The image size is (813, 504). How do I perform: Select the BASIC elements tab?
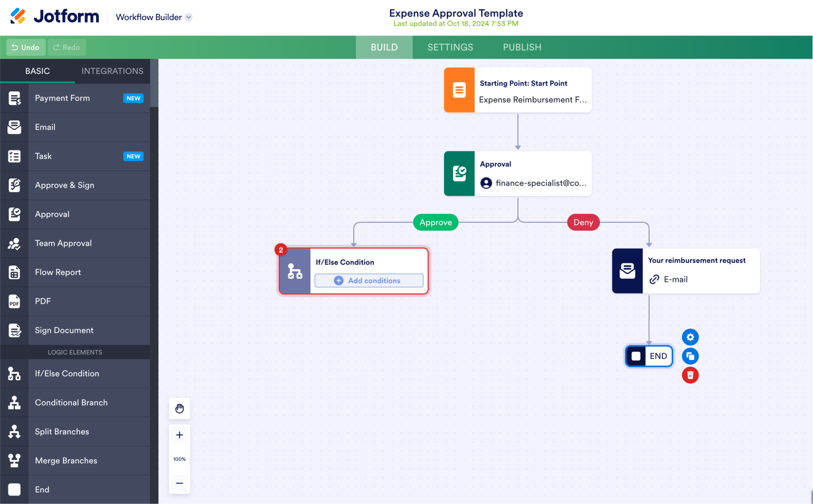tap(37, 71)
